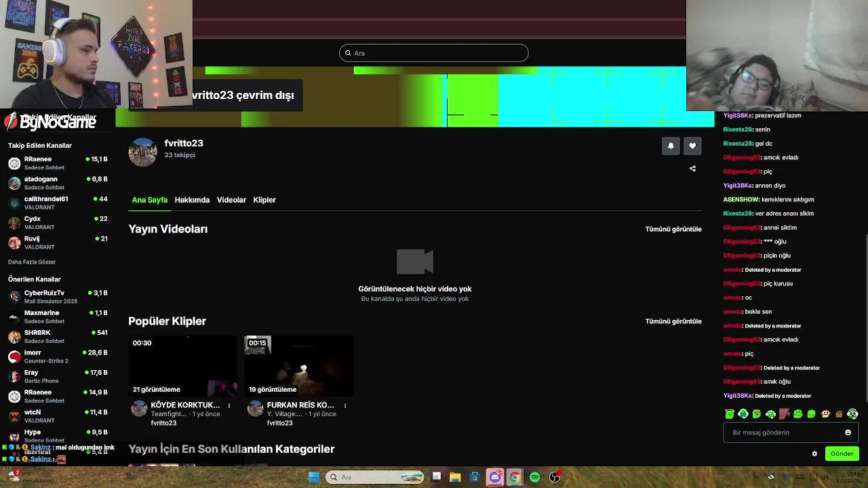Open Discord from taskbar
This screenshot has width=868, height=488.
(495, 477)
